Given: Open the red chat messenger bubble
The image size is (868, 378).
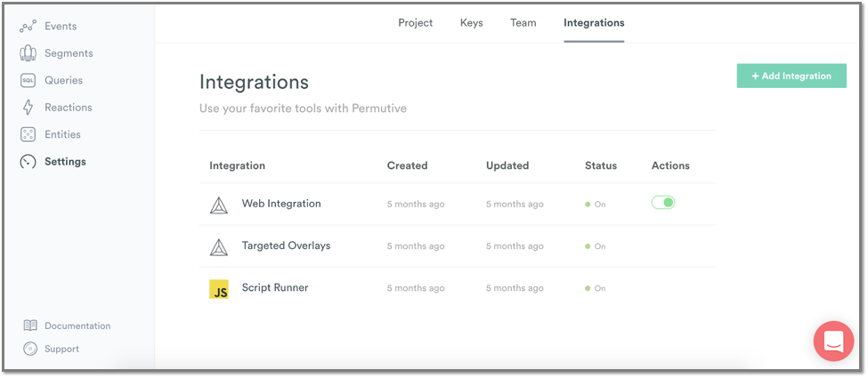Looking at the screenshot, I should 833,341.
